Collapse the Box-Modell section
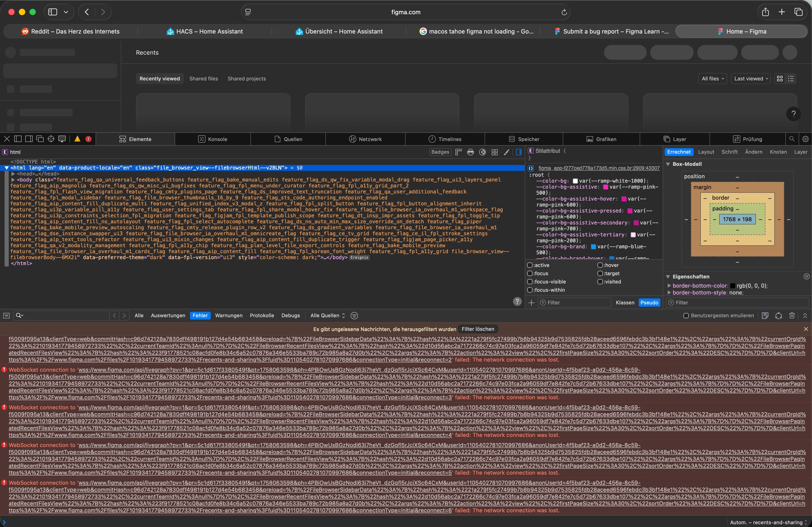 (668, 164)
